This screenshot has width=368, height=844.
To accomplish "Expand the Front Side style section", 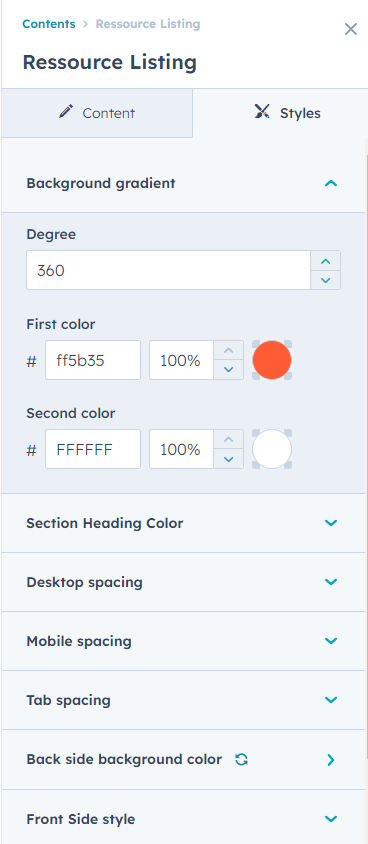I will click(183, 819).
